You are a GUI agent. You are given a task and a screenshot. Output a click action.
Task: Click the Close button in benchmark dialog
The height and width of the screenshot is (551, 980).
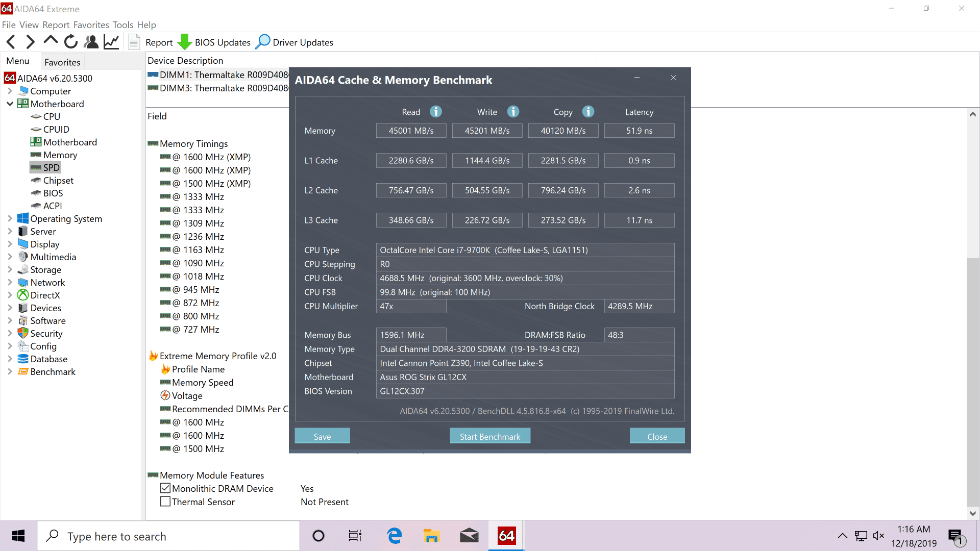tap(657, 436)
